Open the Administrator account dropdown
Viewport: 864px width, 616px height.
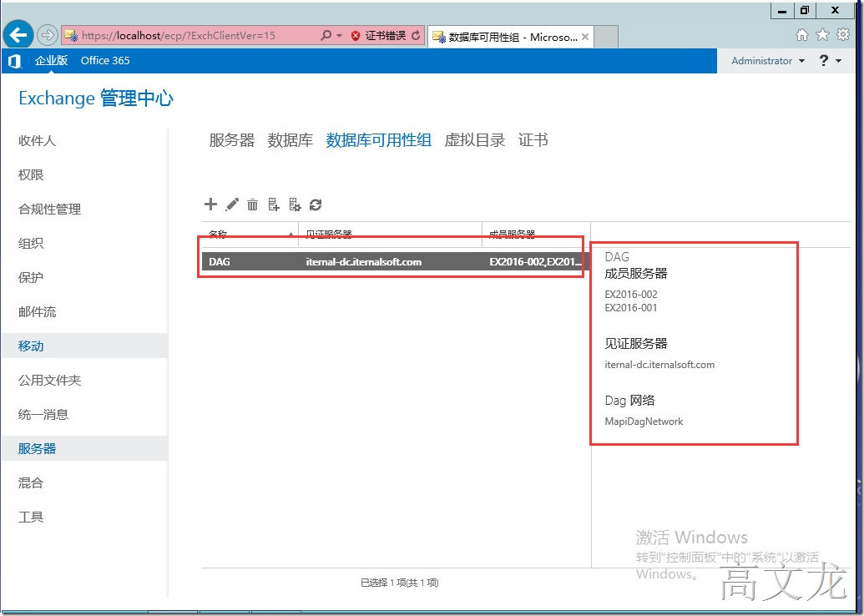coord(768,61)
